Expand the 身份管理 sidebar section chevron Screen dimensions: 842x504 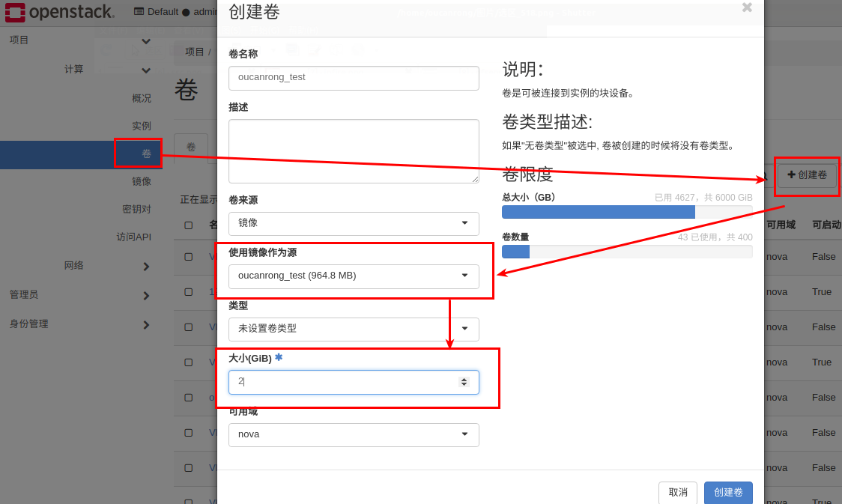(x=146, y=324)
